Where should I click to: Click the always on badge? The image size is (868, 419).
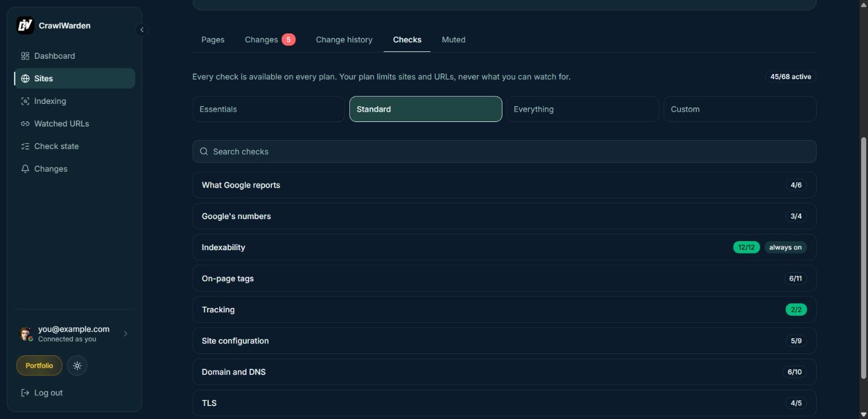(785, 247)
